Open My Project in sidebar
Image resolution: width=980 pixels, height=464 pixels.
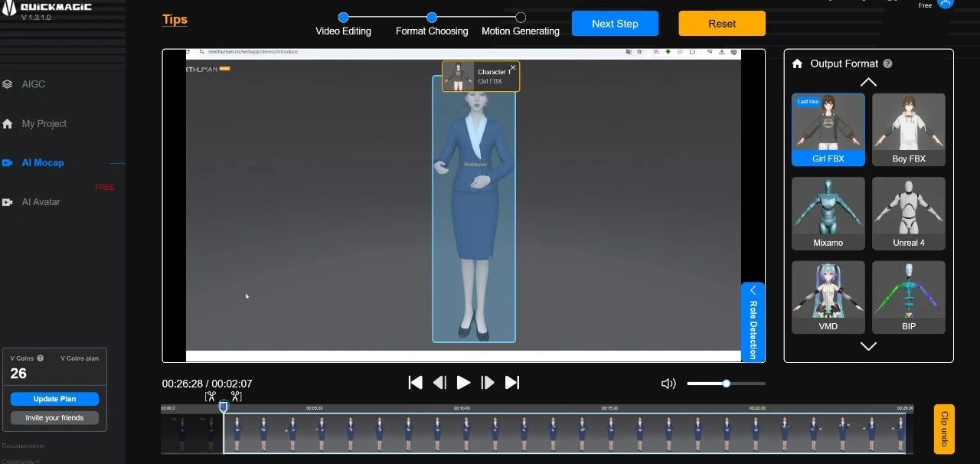tap(44, 123)
